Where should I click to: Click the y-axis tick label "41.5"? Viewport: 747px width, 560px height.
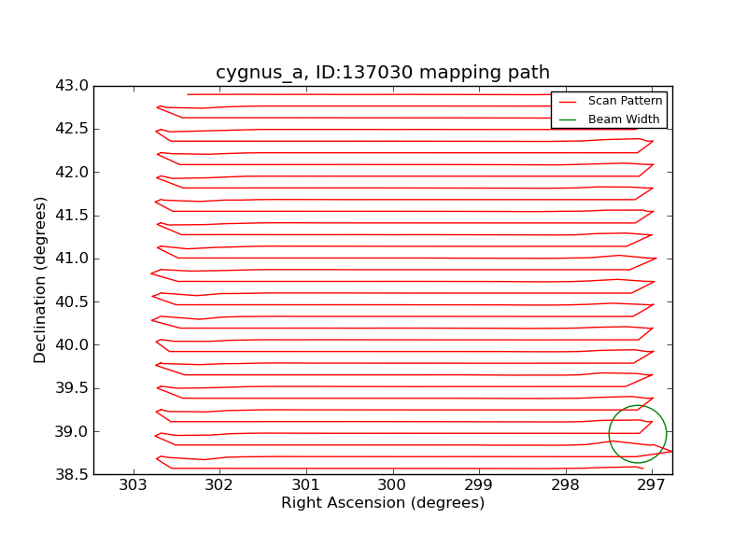tap(72, 216)
